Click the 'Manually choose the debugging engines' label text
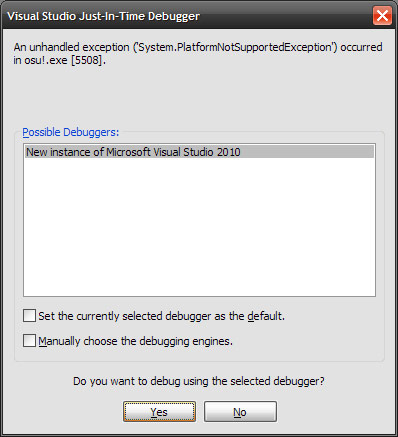 [x=135, y=341]
